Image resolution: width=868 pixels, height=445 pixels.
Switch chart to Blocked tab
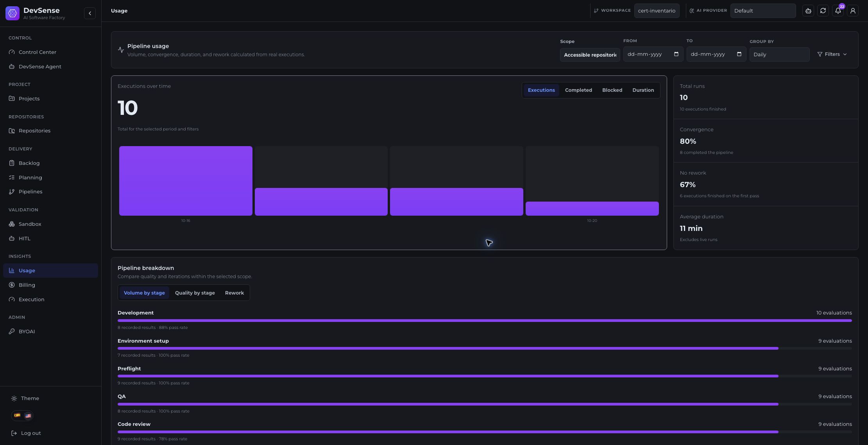tap(612, 90)
